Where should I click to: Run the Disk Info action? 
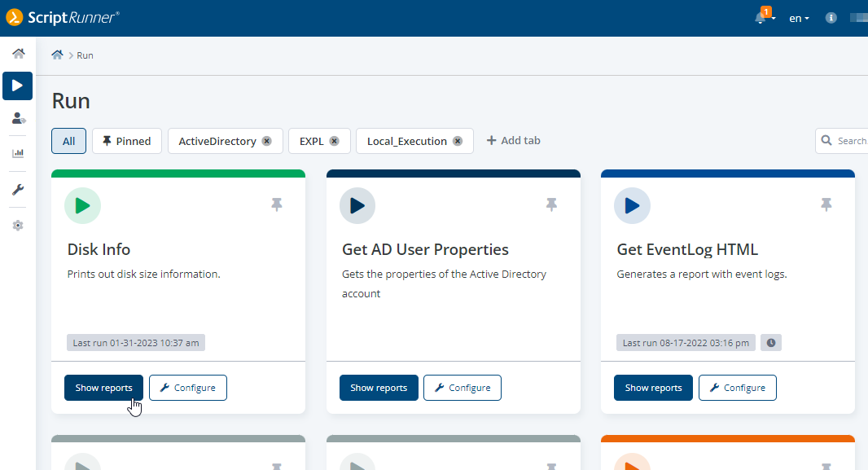[x=82, y=206]
